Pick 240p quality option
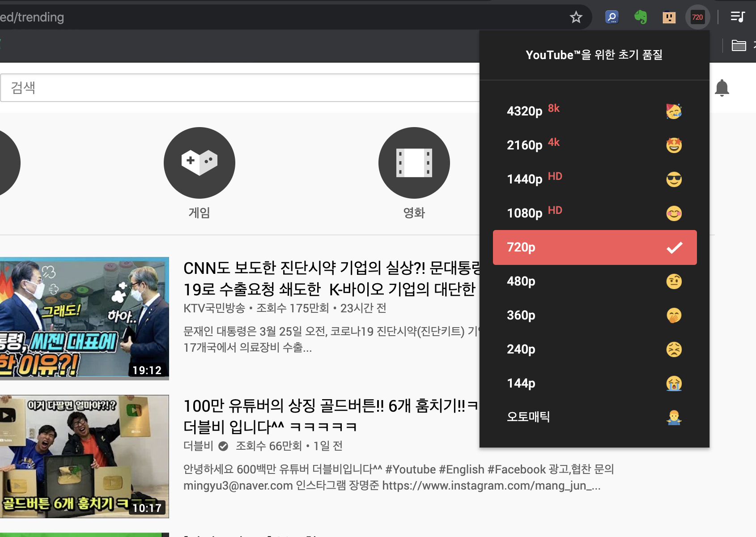The height and width of the screenshot is (537, 756). (595, 349)
